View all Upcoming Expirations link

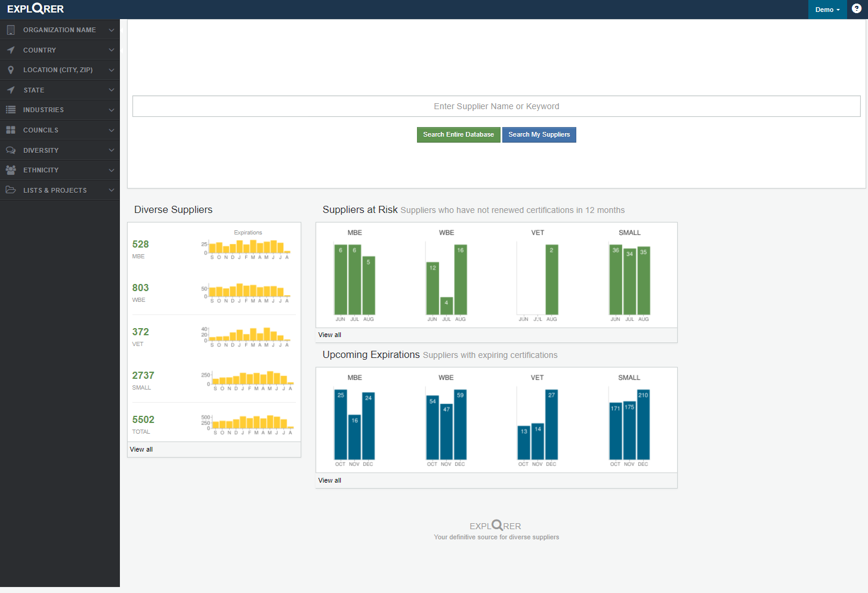click(330, 480)
